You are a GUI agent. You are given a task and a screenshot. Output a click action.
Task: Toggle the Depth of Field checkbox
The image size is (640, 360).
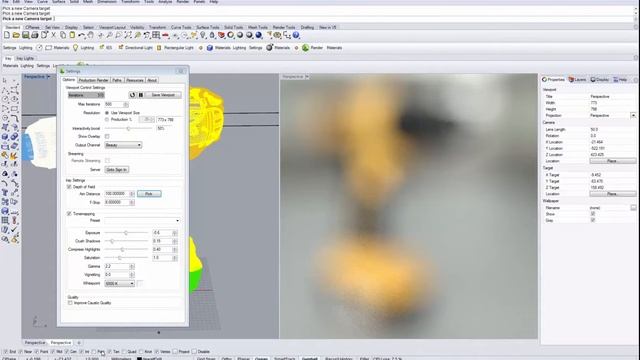(69, 187)
